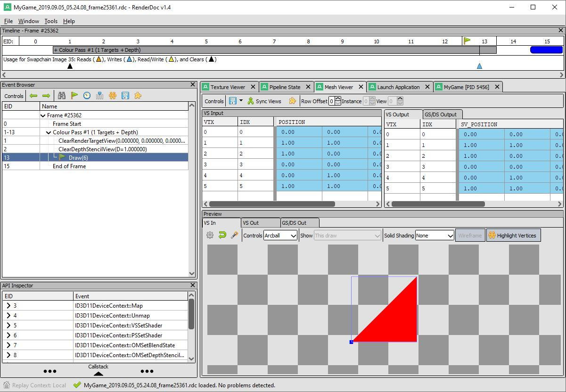Switch to the MyGame [PID 5456] tab
Image resolution: width=566 pixels, height=392 pixels.
(x=466, y=87)
